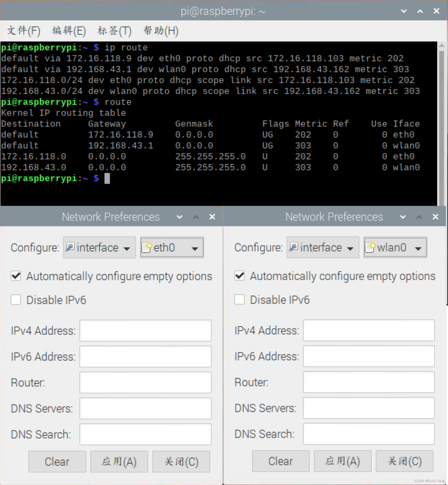Open the eth0 interface selection dropdown
The width and height of the screenshot is (448, 485).
(172, 248)
